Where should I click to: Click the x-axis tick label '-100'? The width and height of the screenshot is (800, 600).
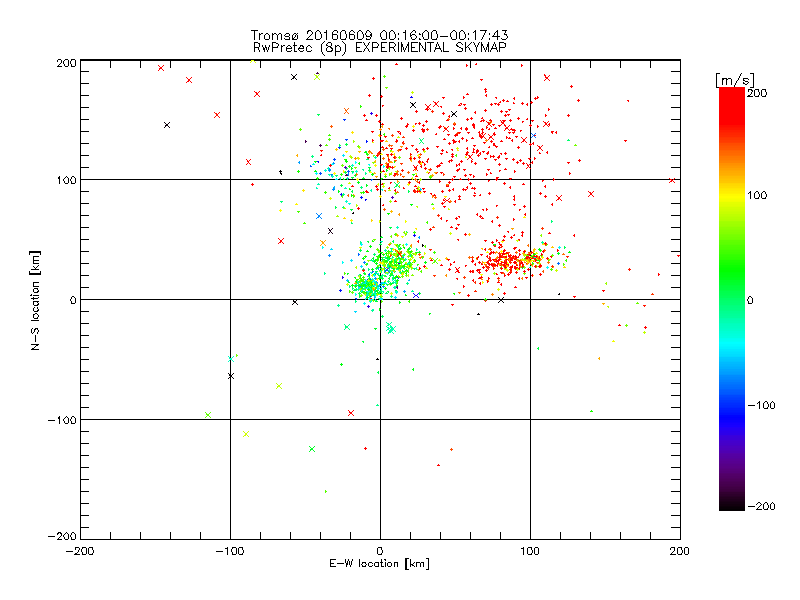click(x=230, y=551)
